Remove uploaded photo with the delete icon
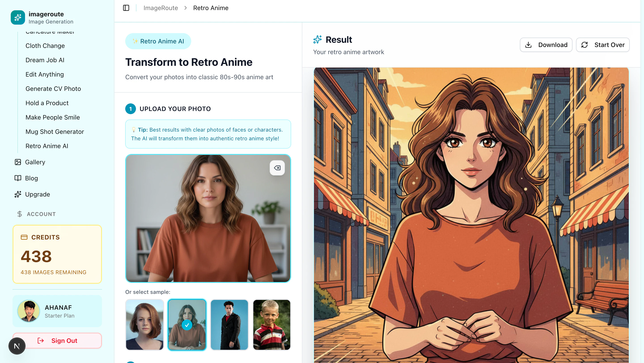This screenshot has width=644, height=363. point(277,168)
